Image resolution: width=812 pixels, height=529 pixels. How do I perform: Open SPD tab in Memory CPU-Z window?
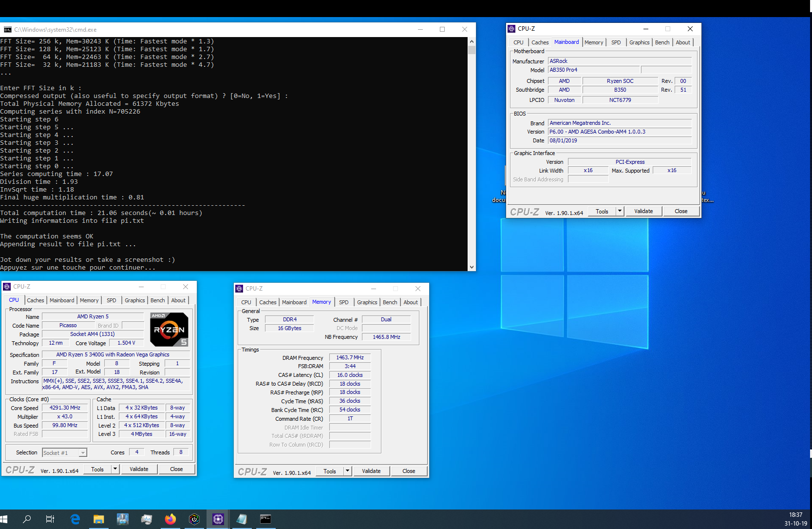pyautogui.click(x=344, y=302)
